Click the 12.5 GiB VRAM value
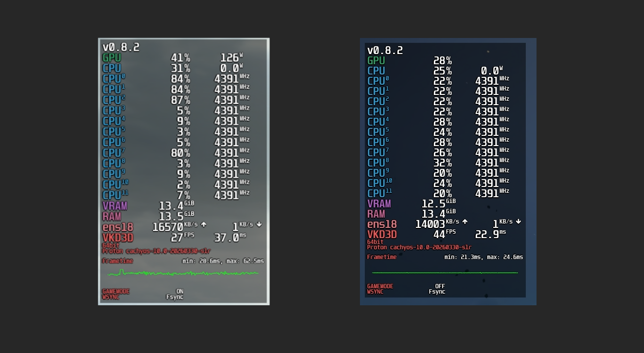The image size is (644, 353). point(439,204)
